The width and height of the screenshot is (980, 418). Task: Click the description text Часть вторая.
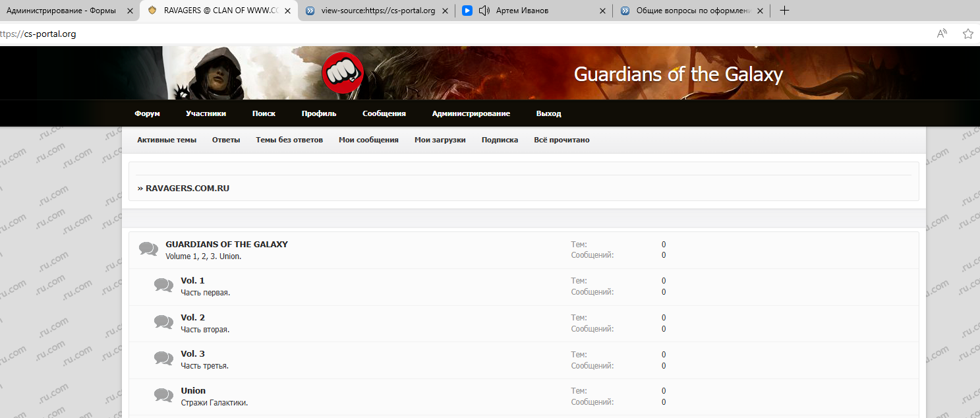pyautogui.click(x=205, y=330)
